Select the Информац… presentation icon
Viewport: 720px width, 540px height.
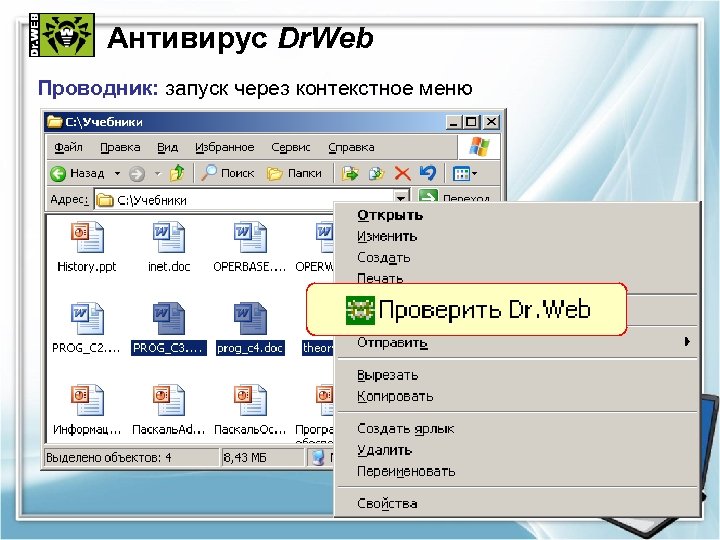(x=87, y=399)
